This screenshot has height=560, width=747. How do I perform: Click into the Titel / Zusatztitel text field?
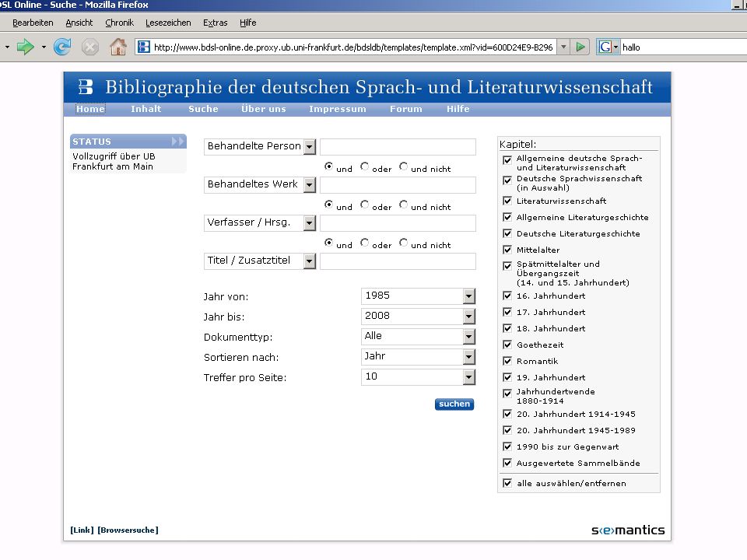point(398,261)
